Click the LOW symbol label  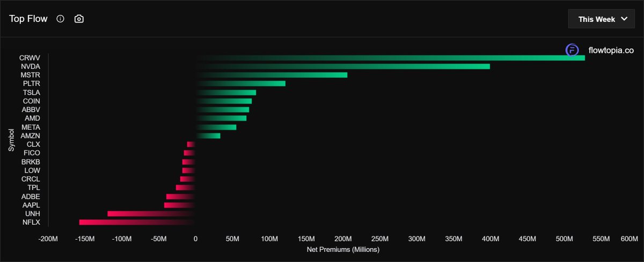[x=32, y=170]
